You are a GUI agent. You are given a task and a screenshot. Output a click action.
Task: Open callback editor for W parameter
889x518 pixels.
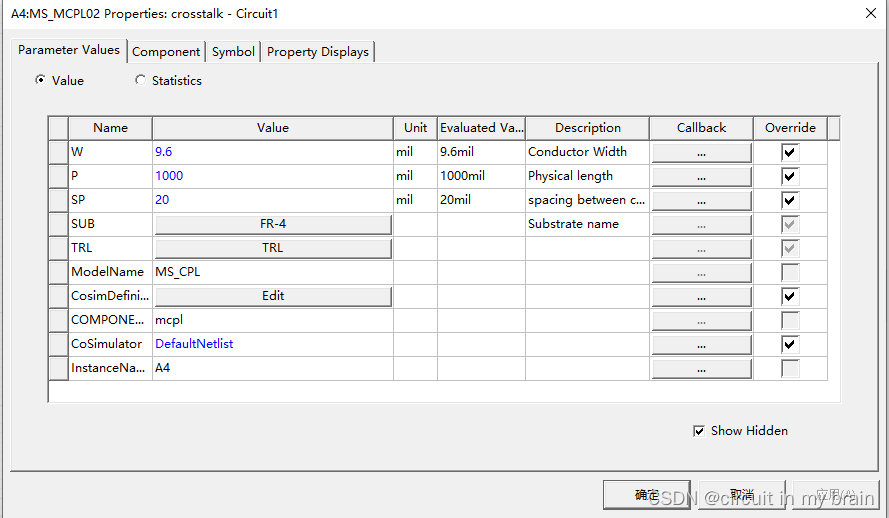click(x=701, y=152)
